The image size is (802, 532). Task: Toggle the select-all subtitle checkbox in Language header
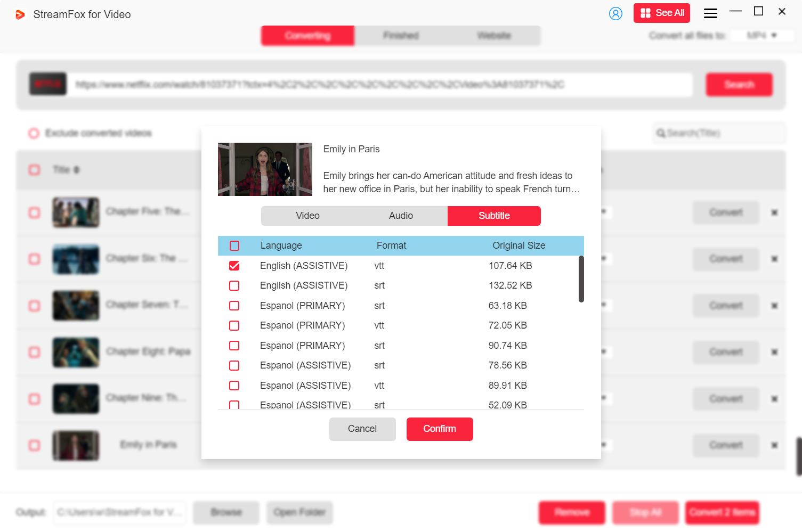pyautogui.click(x=234, y=245)
